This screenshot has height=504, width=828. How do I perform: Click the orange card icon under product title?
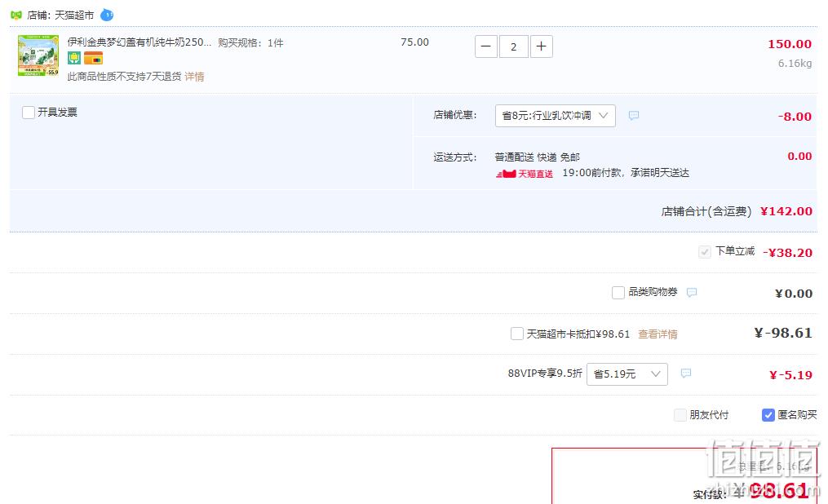[94, 58]
